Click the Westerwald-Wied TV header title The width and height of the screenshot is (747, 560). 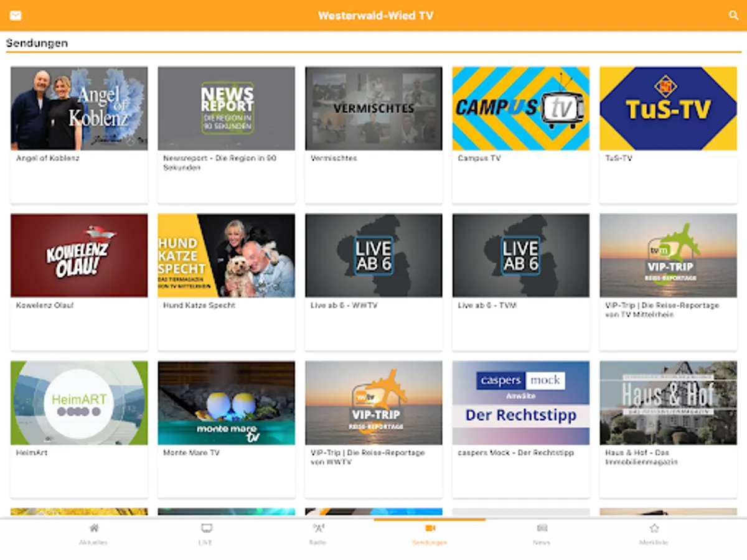click(375, 16)
